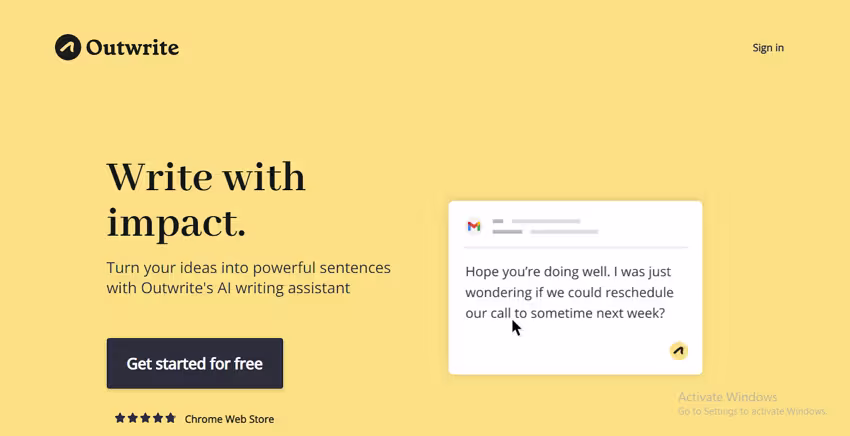The image size is (850, 436).
Task: Click the third star in the rating
Action: (145, 418)
